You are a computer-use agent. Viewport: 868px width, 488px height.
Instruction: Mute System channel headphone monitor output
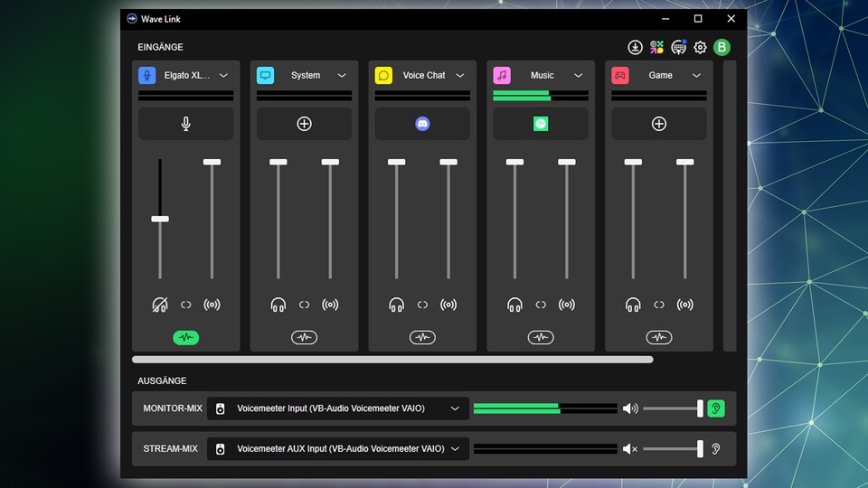278,305
